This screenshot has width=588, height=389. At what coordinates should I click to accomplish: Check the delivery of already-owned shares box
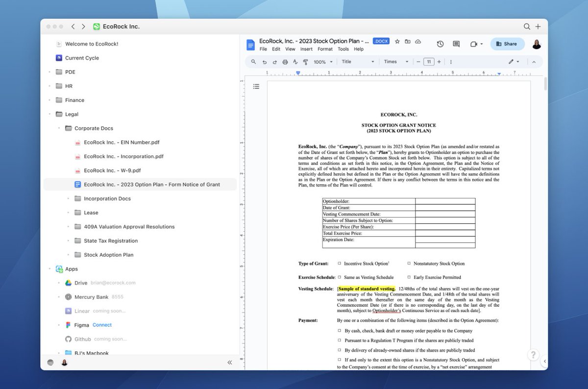(339, 350)
